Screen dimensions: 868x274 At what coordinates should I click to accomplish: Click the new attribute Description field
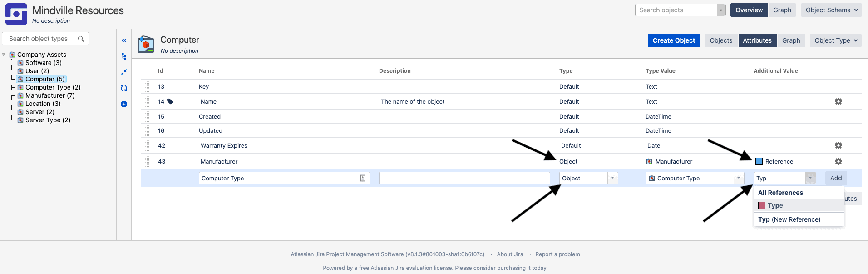click(x=464, y=178)
